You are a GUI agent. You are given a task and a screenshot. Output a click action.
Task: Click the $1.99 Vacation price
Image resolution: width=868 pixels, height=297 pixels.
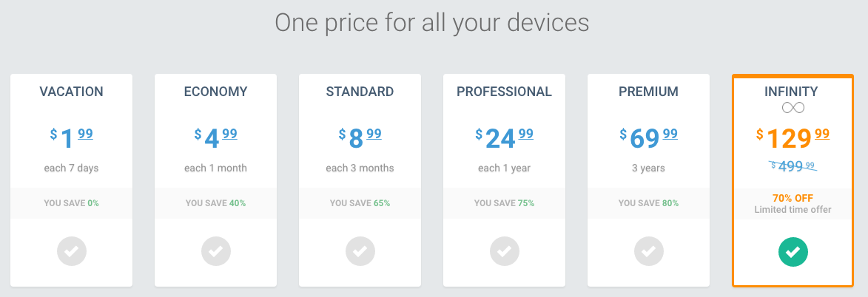tap(72, 138)
